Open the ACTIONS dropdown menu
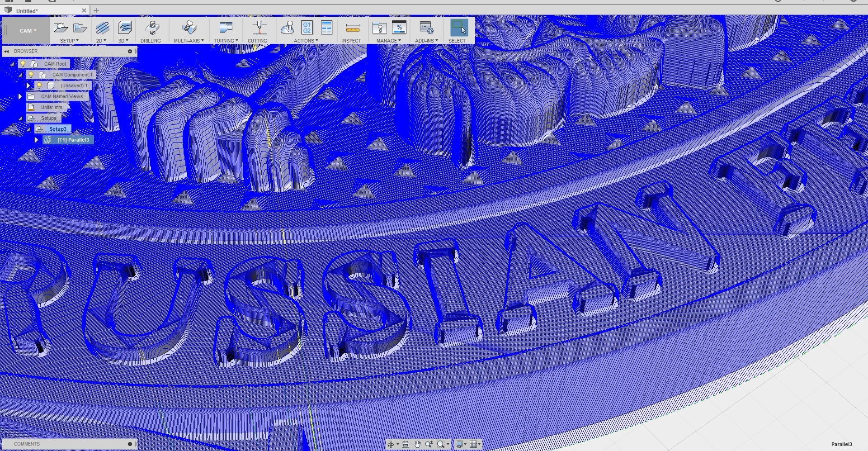868x451 pixels. pos(306,41)
